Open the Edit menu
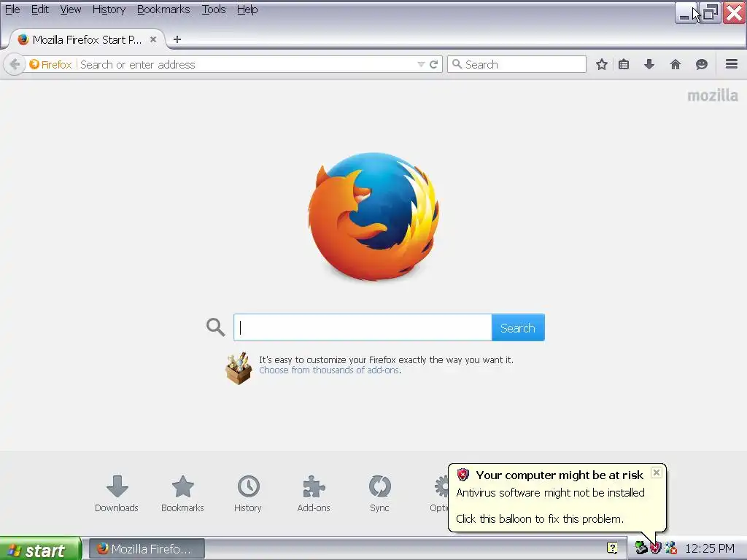This screenshot has width=747, height=560. (x=40, y=9)
